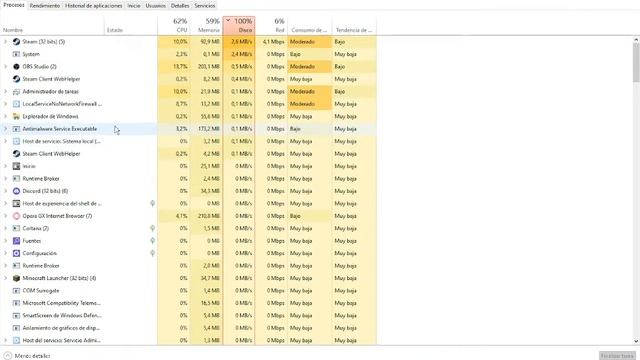Click the 4,1 Mbps network cell of Steam
The image size is (640, 360).
tap(271, 42)
